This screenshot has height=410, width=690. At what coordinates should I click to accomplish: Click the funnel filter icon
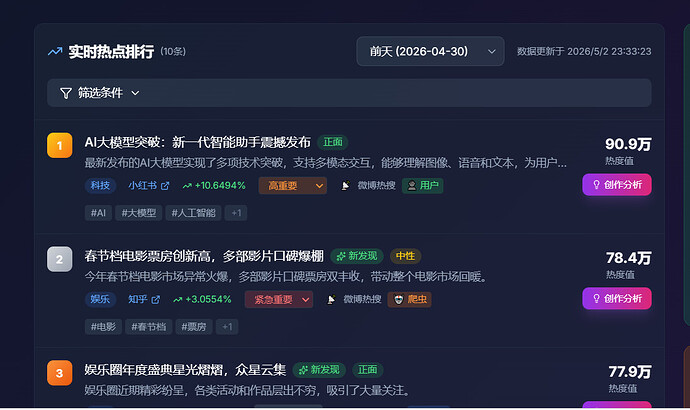(66, 93)
